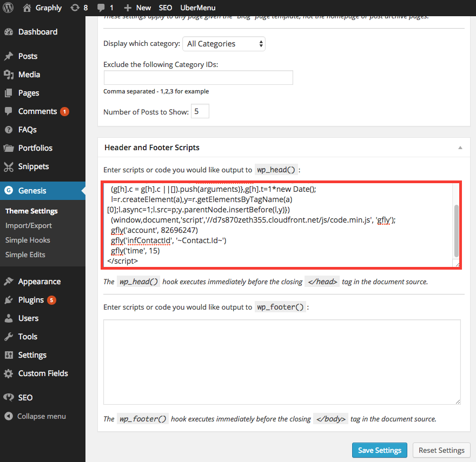This screenshot has width=476, height=462.
Task: Click the gfly('account', 82696247) code line
Action: pyautogui.click(x=154, y=230)
